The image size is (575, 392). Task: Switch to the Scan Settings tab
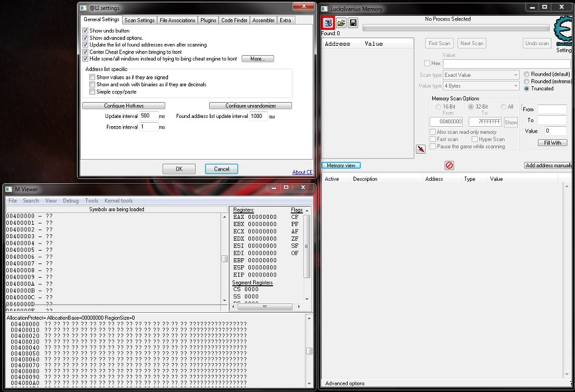pos(139,21)
